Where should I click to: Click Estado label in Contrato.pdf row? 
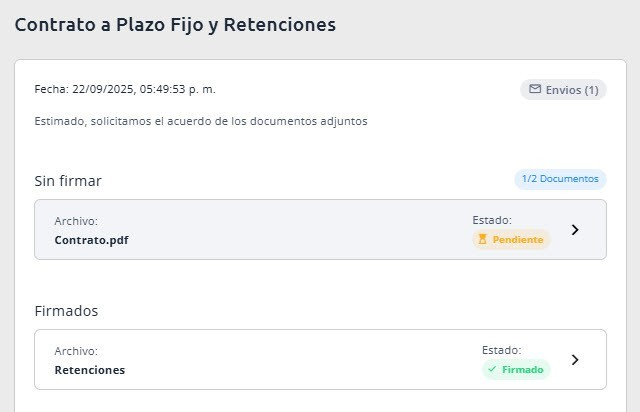pos(492,220)
